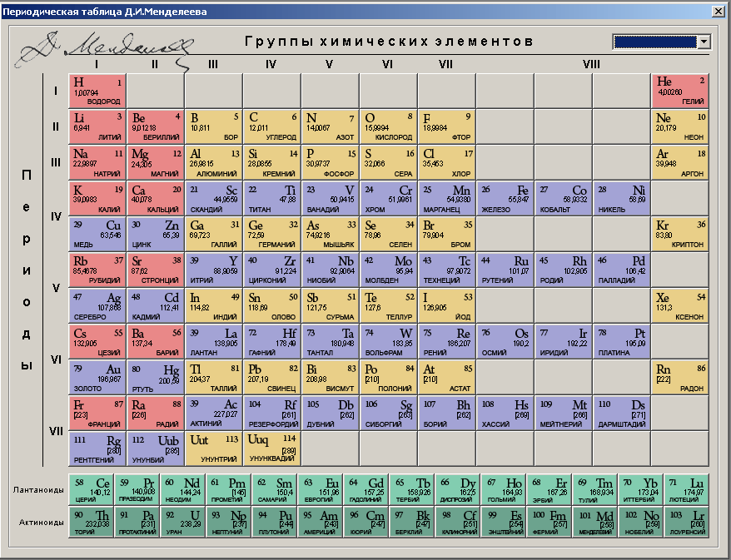
Task: Select the germanium cell (Ge, Германий)
Action: coord(272,234)
